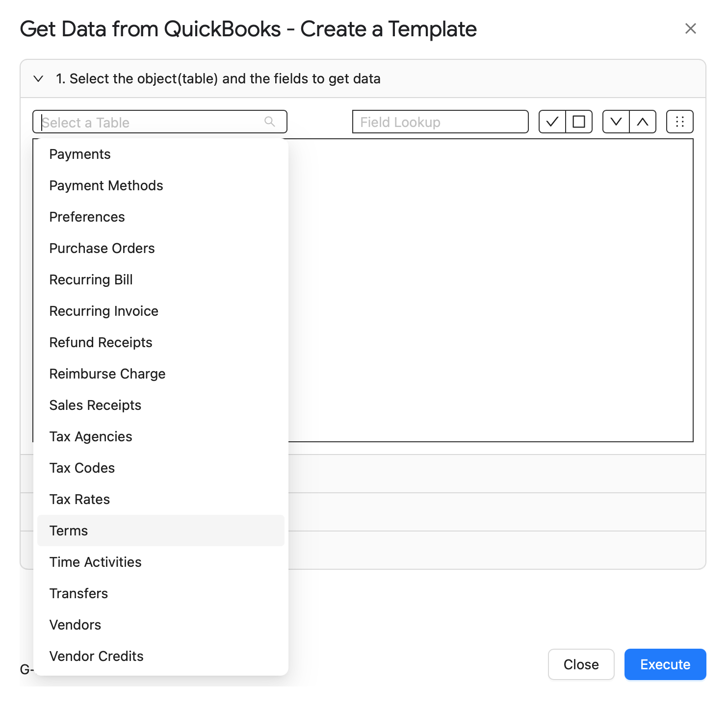The image size is (728, 709).
Task: Select Purchase Orders table
Action: point(161,248)
